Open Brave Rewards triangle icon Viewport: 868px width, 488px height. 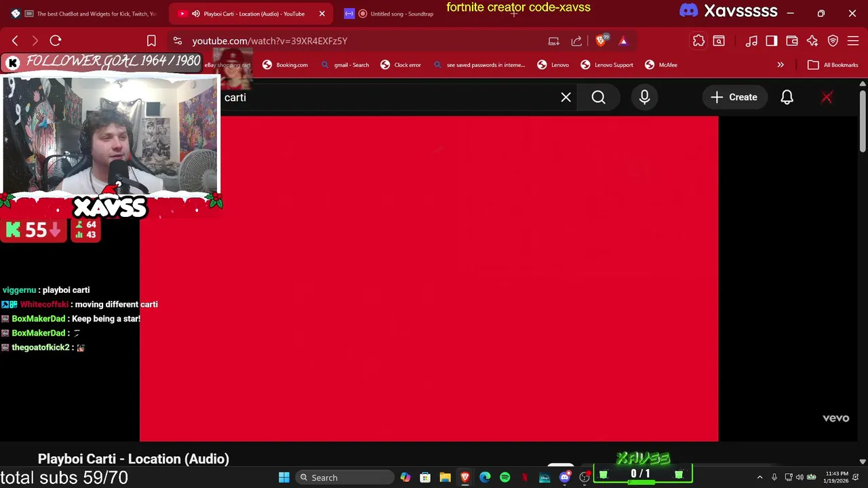pos(623,41)
